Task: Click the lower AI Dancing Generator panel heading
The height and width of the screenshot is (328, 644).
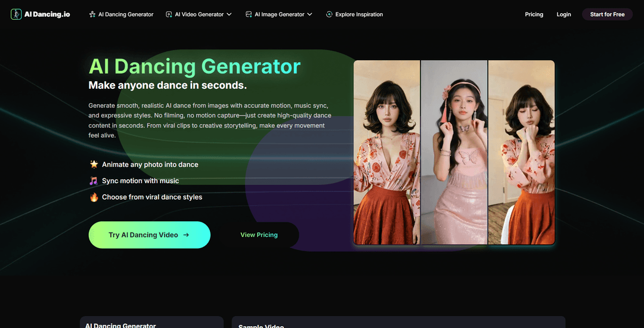Action: (x=120, y=325)
